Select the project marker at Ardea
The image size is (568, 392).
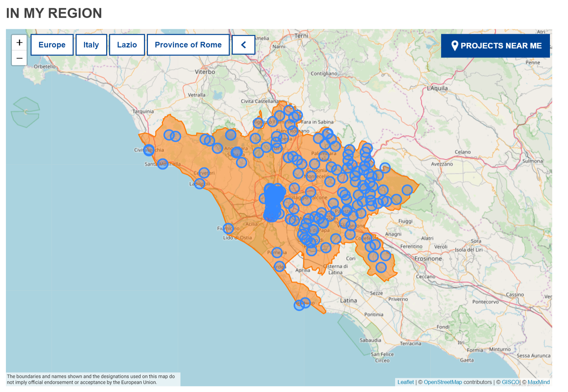[279, 267]
